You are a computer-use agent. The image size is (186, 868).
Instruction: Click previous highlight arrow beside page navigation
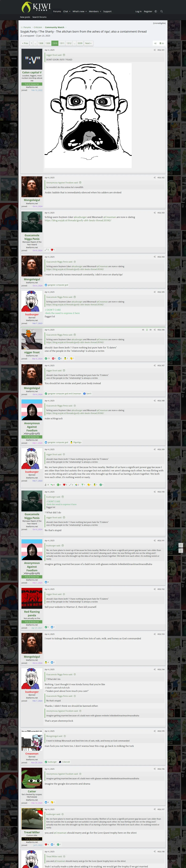pyautogui.click(x=155, y=43)
